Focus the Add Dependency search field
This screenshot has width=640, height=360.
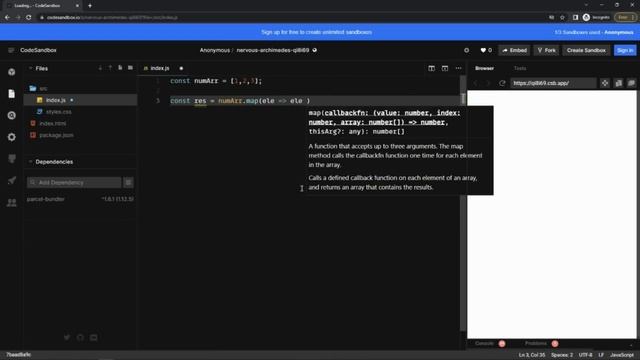74,182
